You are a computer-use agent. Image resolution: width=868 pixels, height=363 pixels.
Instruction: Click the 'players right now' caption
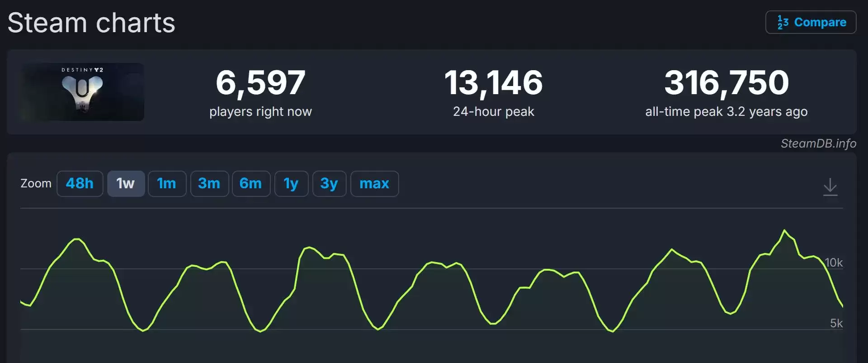(x=261, y=112)
